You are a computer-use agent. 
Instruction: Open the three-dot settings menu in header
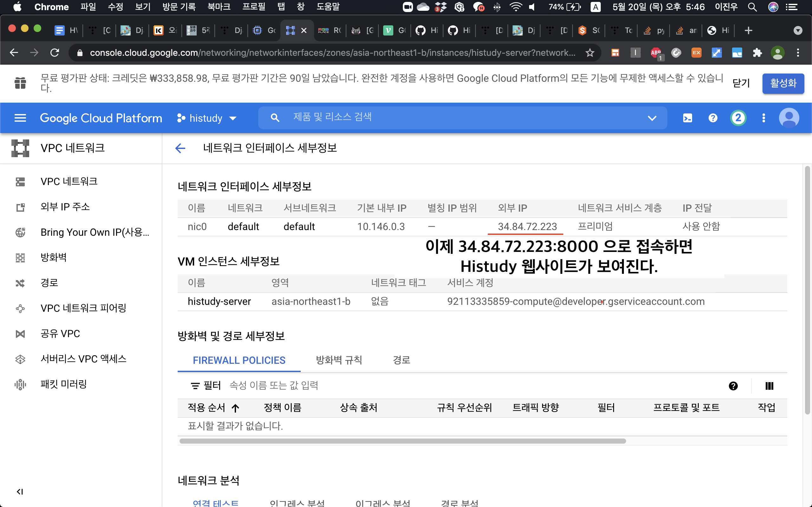[x=764, y=118]
